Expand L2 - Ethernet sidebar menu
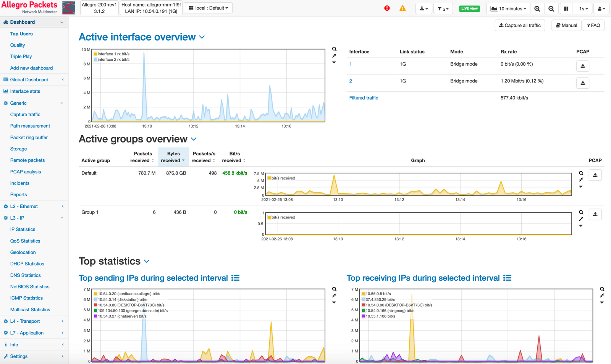This screenshot has width=611, height=364. (24, 206)
